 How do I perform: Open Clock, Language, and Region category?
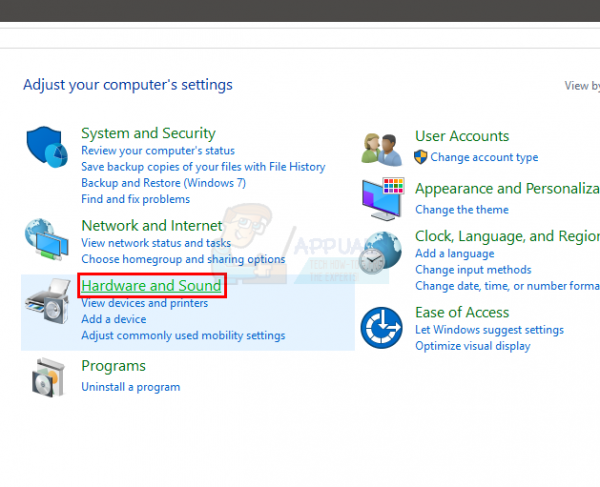click(507, 236)
